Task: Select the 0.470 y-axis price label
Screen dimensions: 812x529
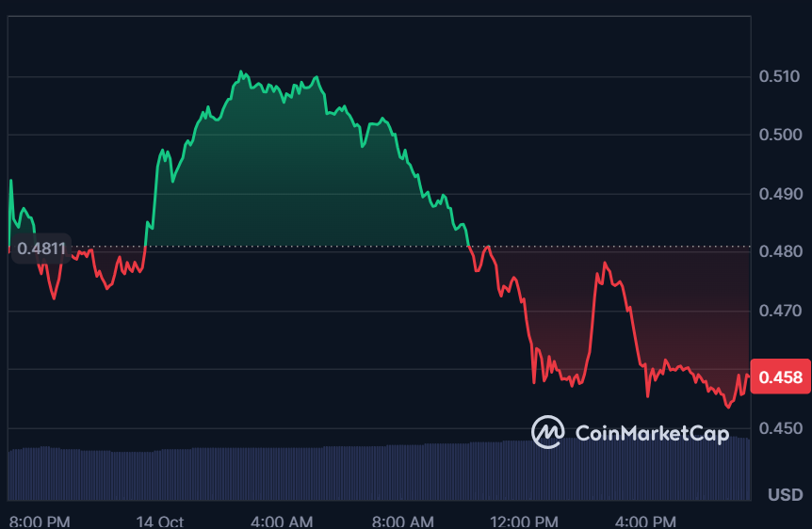Action: (x=780, y=311)
